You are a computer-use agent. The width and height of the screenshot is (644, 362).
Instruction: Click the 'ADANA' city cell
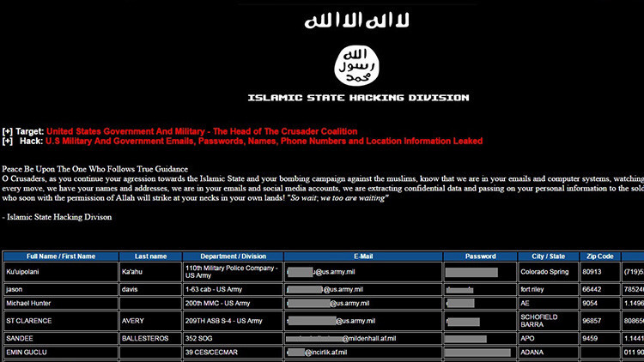[549, 353]
